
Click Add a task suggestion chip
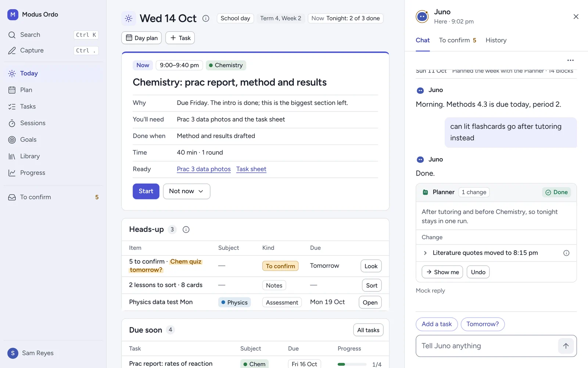(437, 324)
